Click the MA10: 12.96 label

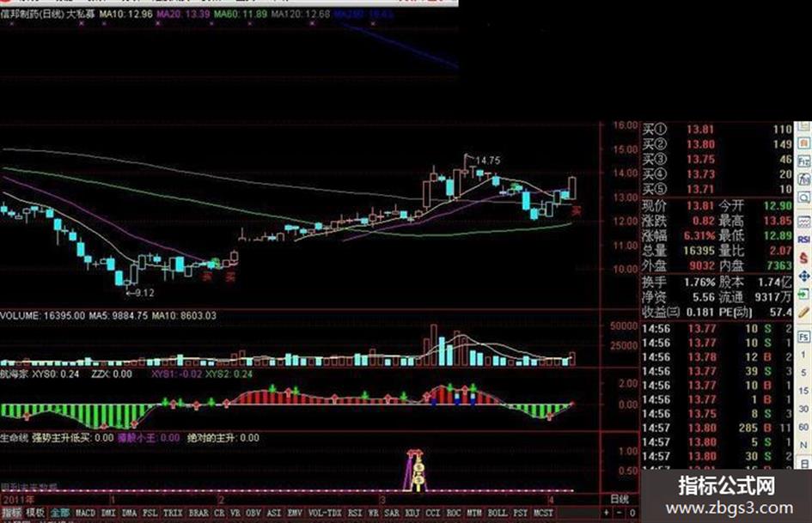[125, 14]
